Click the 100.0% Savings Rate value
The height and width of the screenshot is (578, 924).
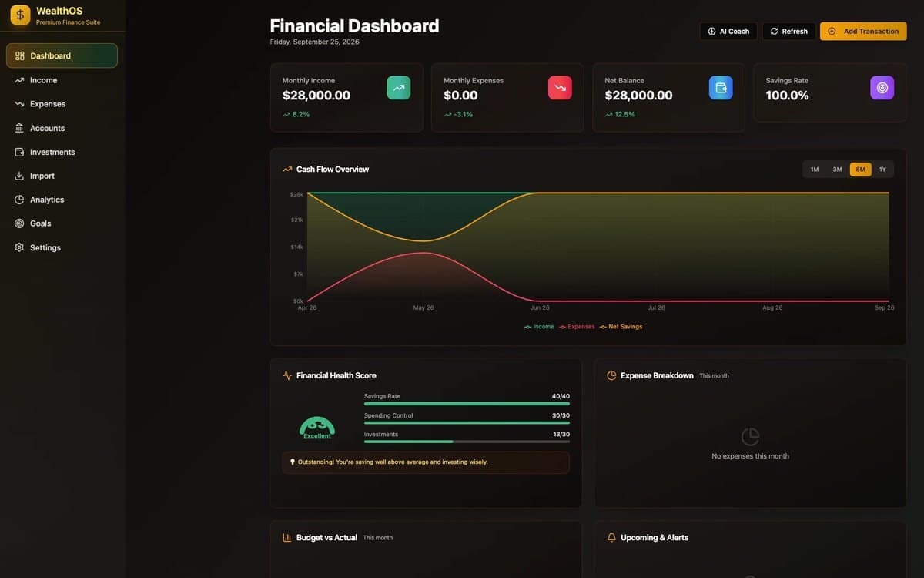point(787,96)
